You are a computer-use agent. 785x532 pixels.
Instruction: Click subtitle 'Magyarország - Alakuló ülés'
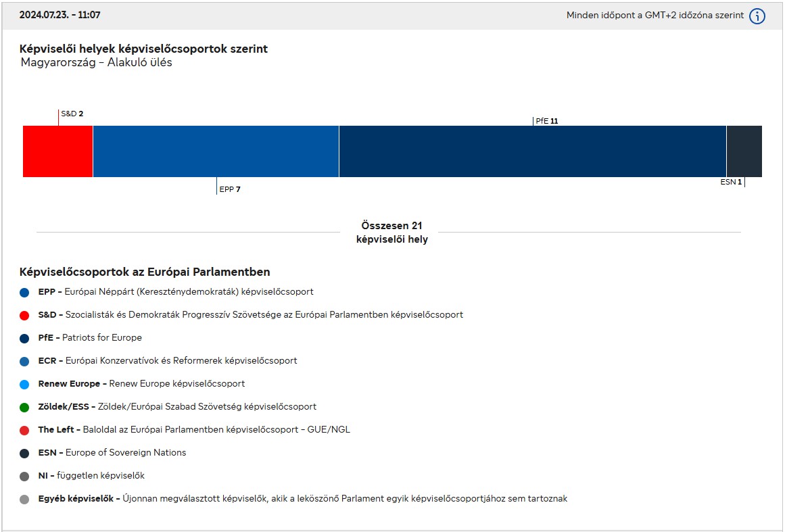(x=96, y=63)
